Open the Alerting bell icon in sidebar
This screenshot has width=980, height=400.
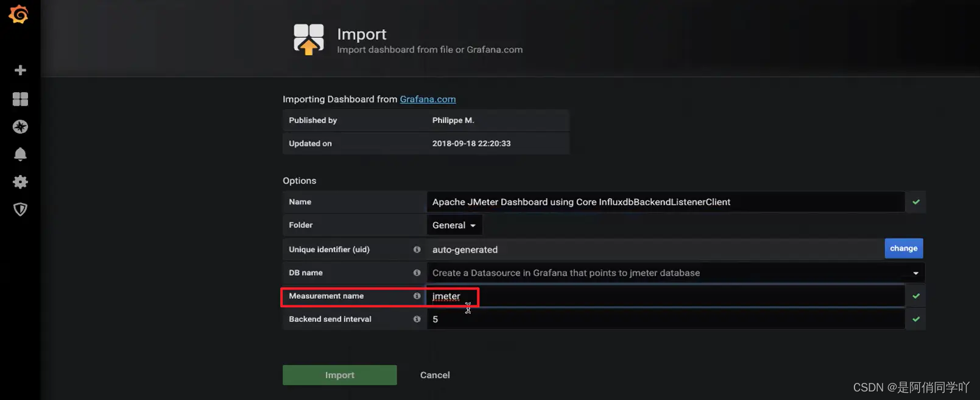tap(20, 154)
